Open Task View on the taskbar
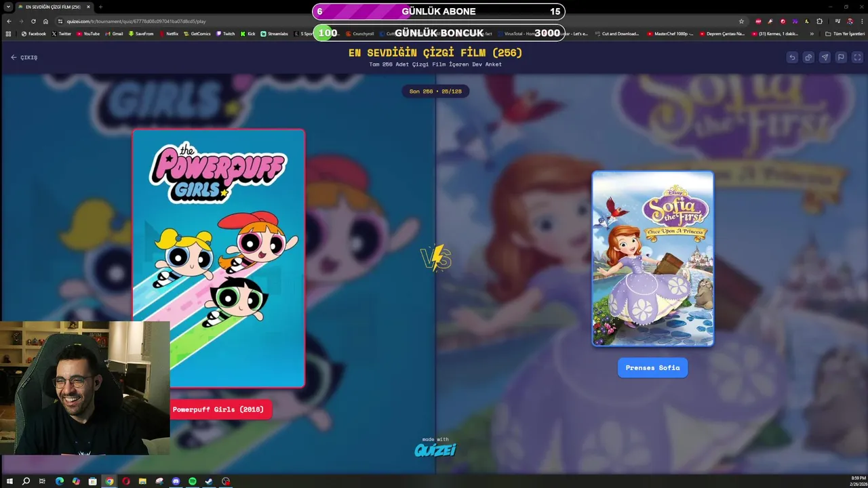Viewport: 868px width, 488px height. click(x=42, y=481)
